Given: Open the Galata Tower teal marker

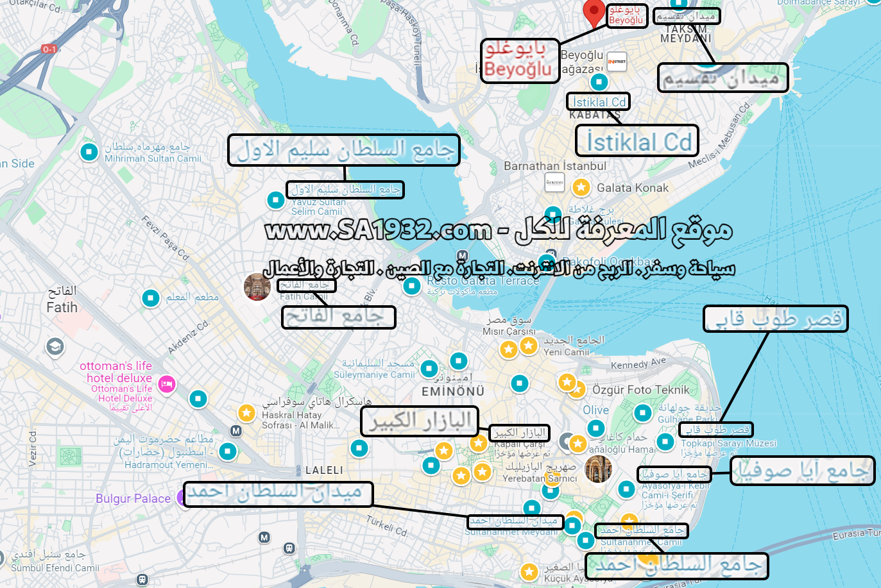Looking at the screenshot, I should (553, 214).
